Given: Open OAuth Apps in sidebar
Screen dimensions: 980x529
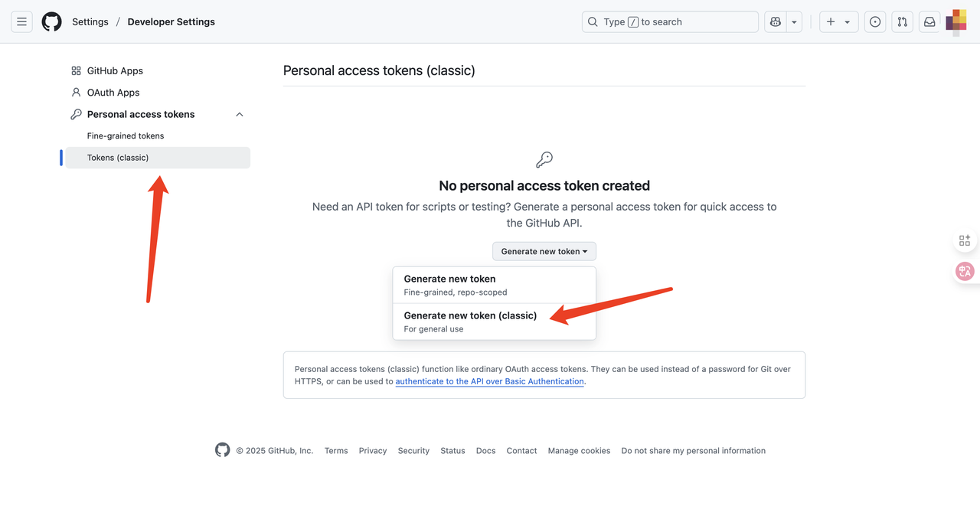Looking at the screenshot, I should [x=113, y=93].
